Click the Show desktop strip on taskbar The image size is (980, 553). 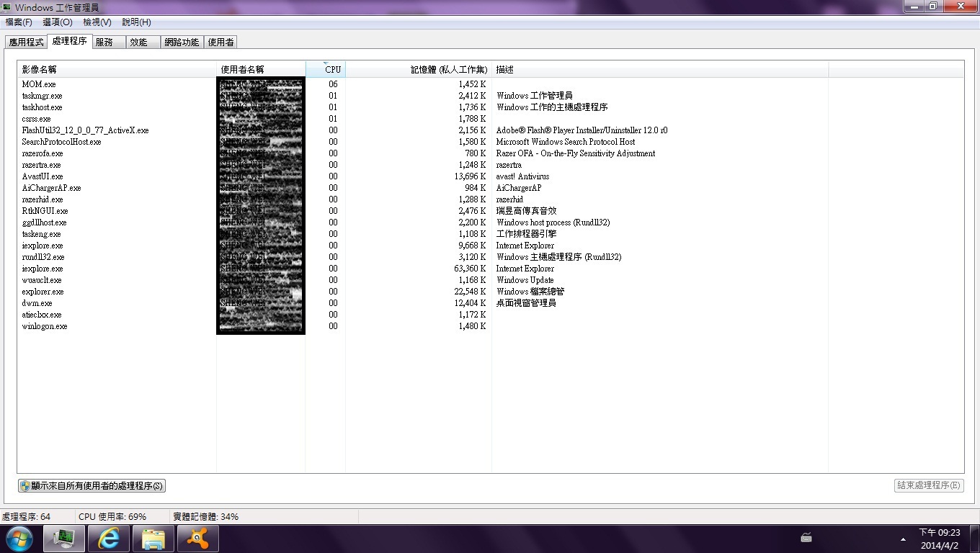click(974, 539)
